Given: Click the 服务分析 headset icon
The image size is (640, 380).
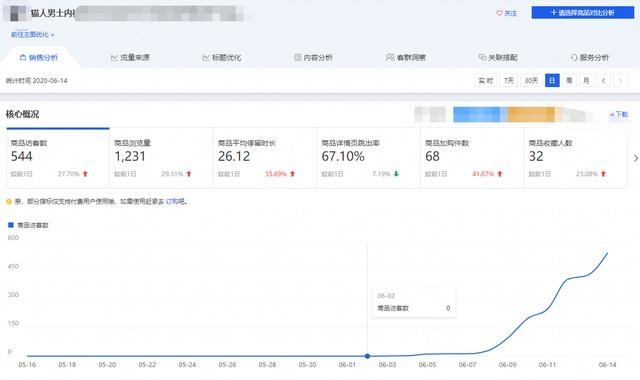Looking at the screenshot, I should tap(574, 58).
